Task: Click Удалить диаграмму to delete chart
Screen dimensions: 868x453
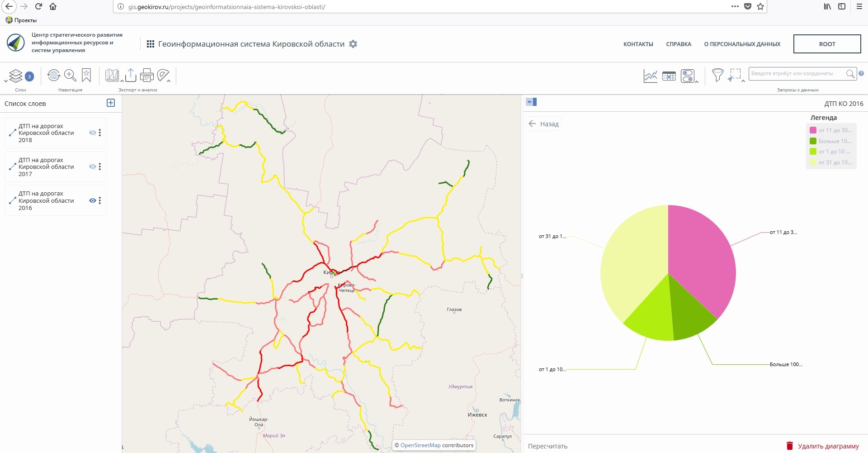Action: [823, 446]
